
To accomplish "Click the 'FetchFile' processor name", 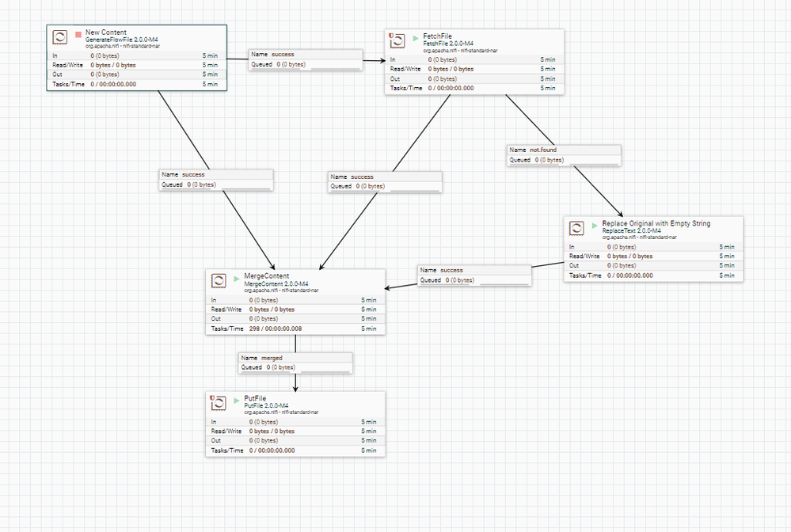I will coord(437,36).
